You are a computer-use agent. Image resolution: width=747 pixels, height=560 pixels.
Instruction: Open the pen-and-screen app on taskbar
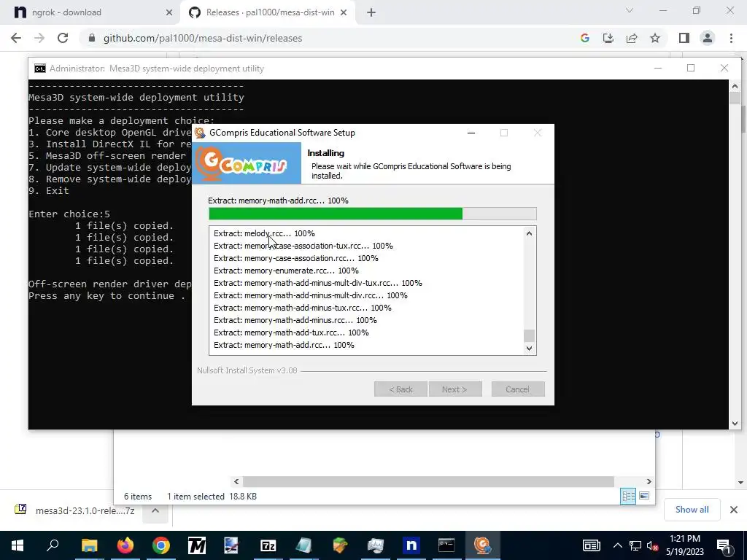232,545
